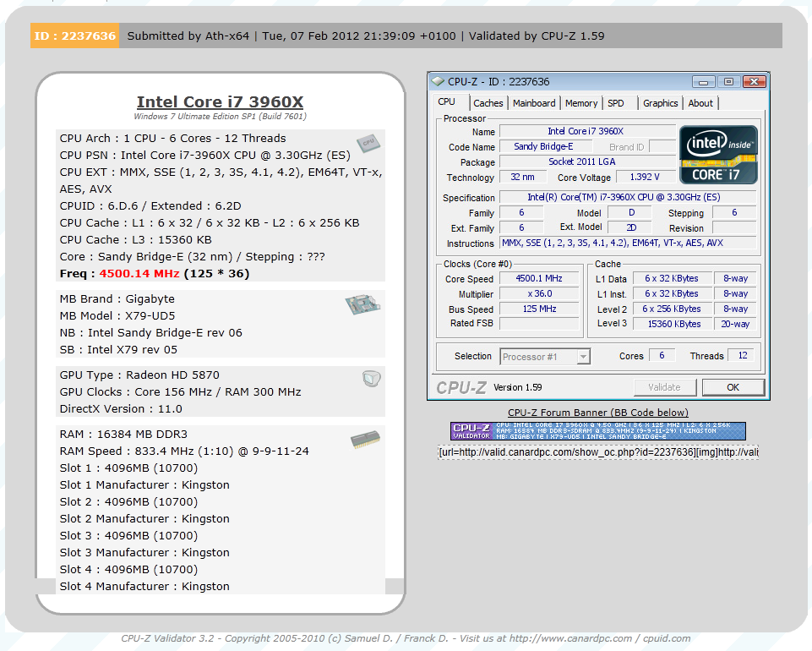
Task: Click the Slot 1 Manufacturer : Kingston line
Action: point(144,484)
